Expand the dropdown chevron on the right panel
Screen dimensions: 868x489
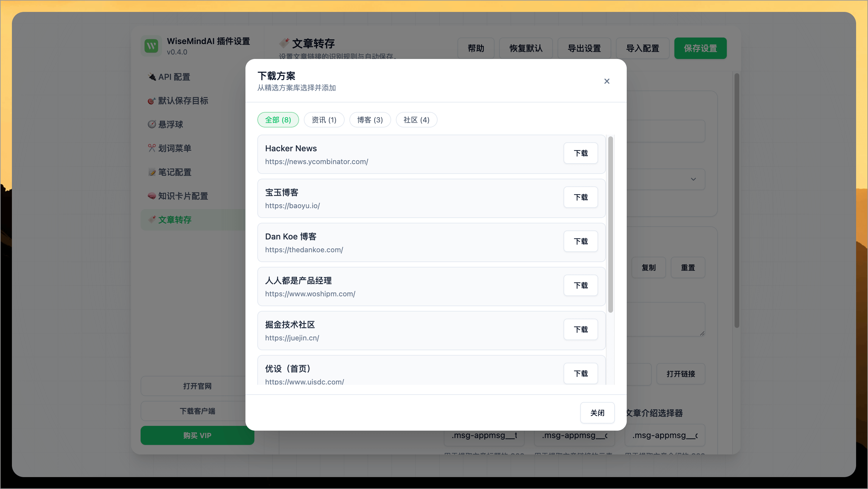tap(693, 179)
